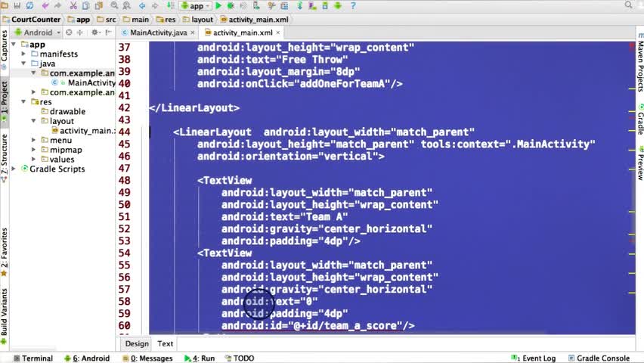Open the Android project view dropdown
The height and width of the screenshot is (363, 644).
pos(37,32)
